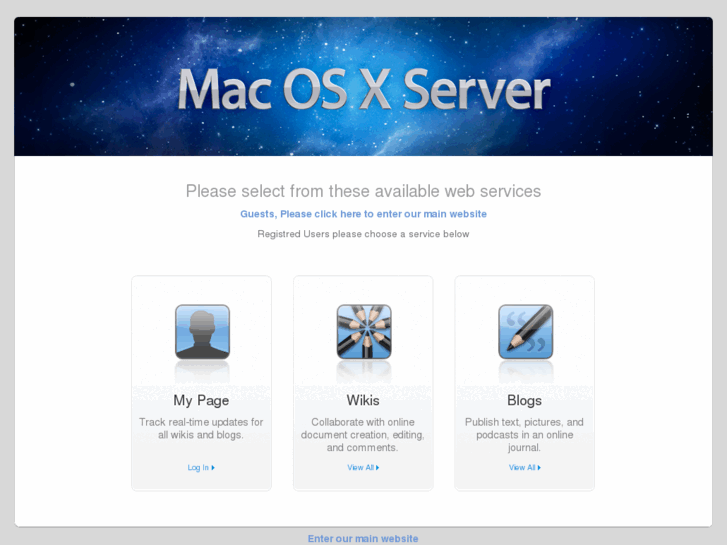Click 'Track real-time updates' description text
The width and height of the screenshot is (727, 545).
point(201,429)
